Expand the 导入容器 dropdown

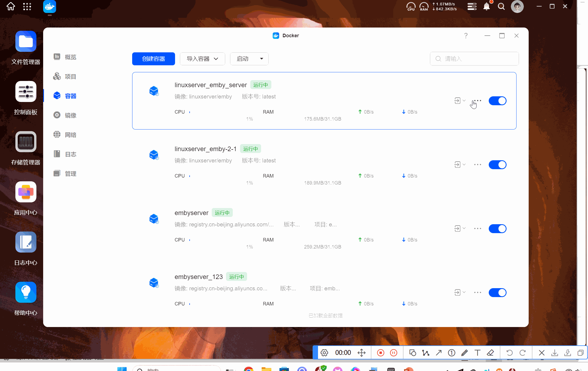tap(202, 59)
